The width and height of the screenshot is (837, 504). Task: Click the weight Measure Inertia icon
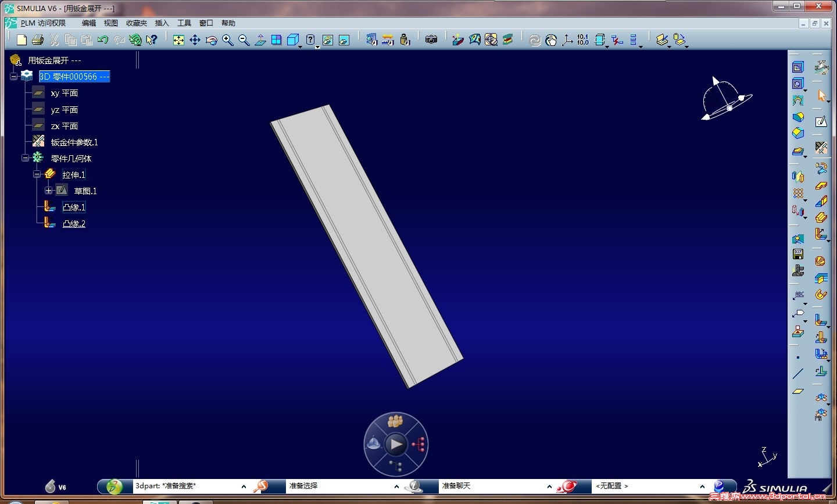pyautogui.click(x=405, y=40)
